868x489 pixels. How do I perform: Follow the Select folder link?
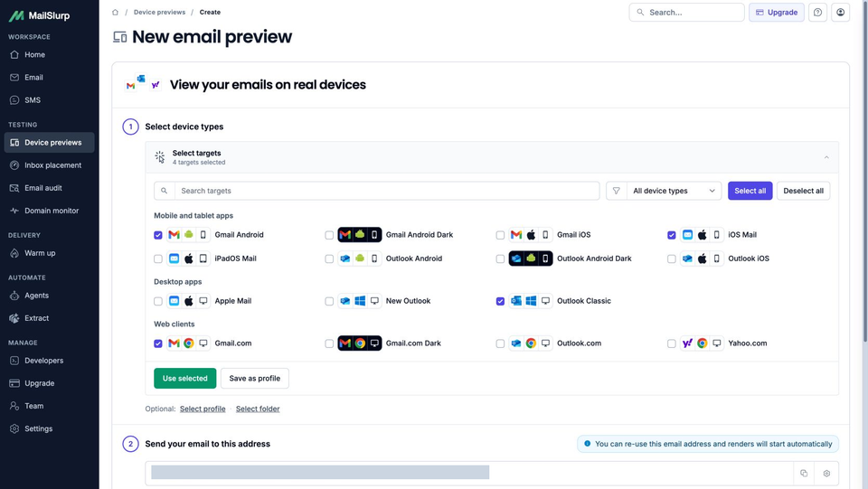pyautogui.click(x=258, y=409)
